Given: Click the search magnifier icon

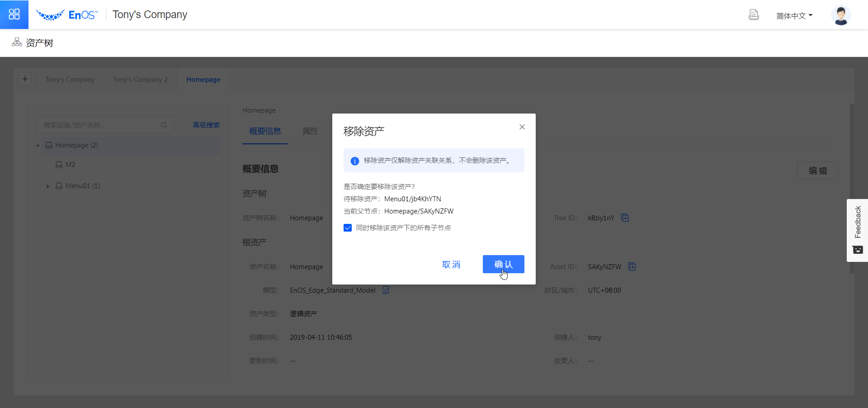Looking at the screenshot, I should click(x=164, y=125).
